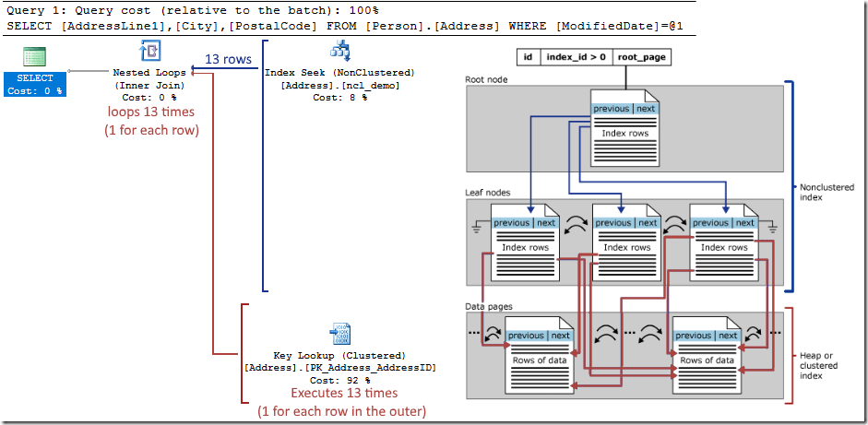Select the "index_id > 0" header cell
This screenshot has height=425, width=868.
click(x=576, y=57)
